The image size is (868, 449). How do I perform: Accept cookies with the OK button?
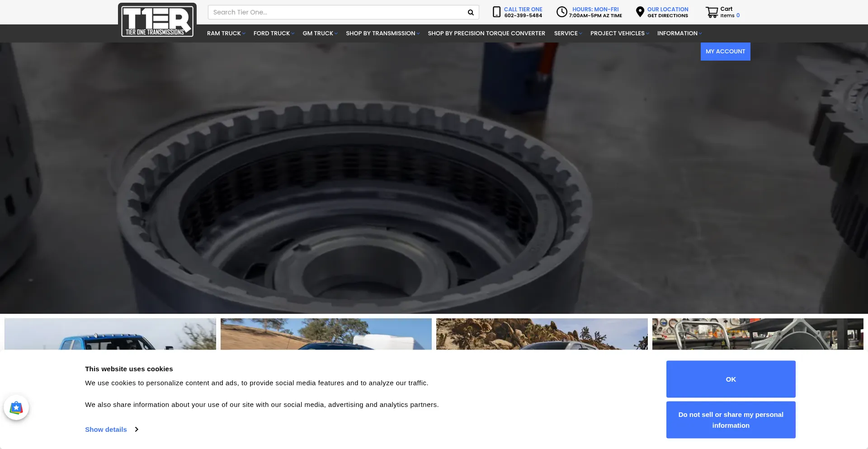[731, 379]
